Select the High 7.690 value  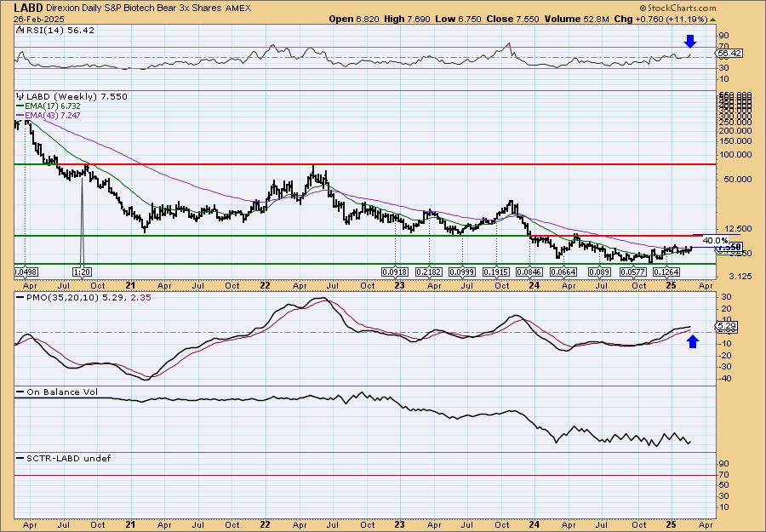coord(407,19)
